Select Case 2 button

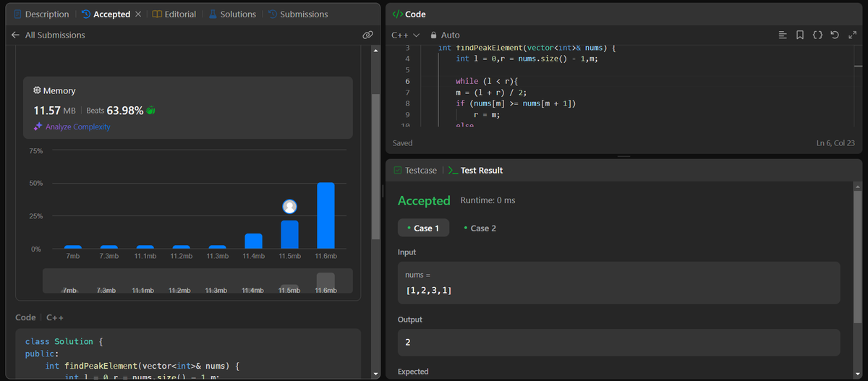[x=480, y=228]
